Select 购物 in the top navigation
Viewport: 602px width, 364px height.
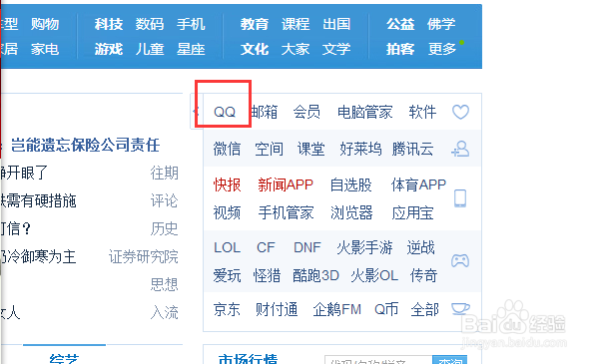(45, 24)
